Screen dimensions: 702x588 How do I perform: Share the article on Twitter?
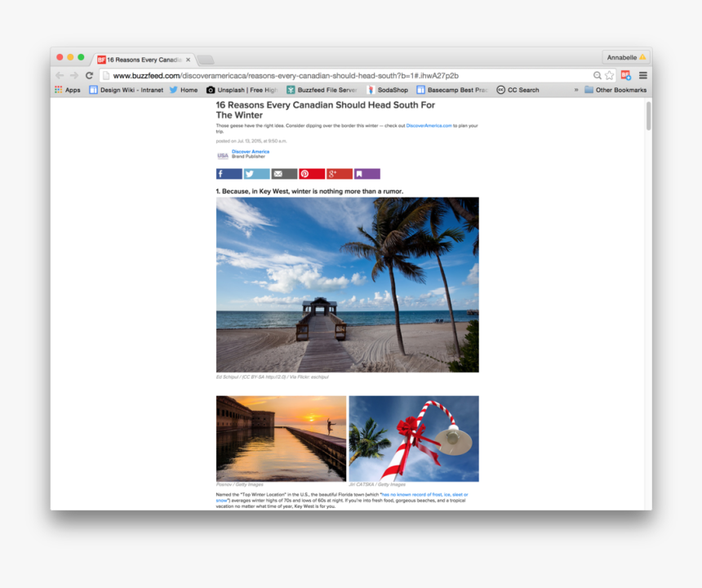point(256,174)
